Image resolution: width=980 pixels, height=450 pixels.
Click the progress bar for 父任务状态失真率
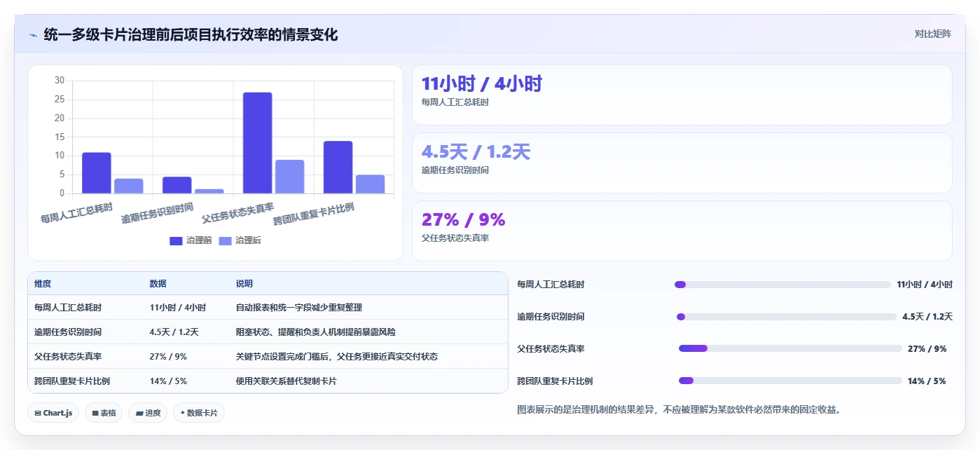(x=790, y=348)
